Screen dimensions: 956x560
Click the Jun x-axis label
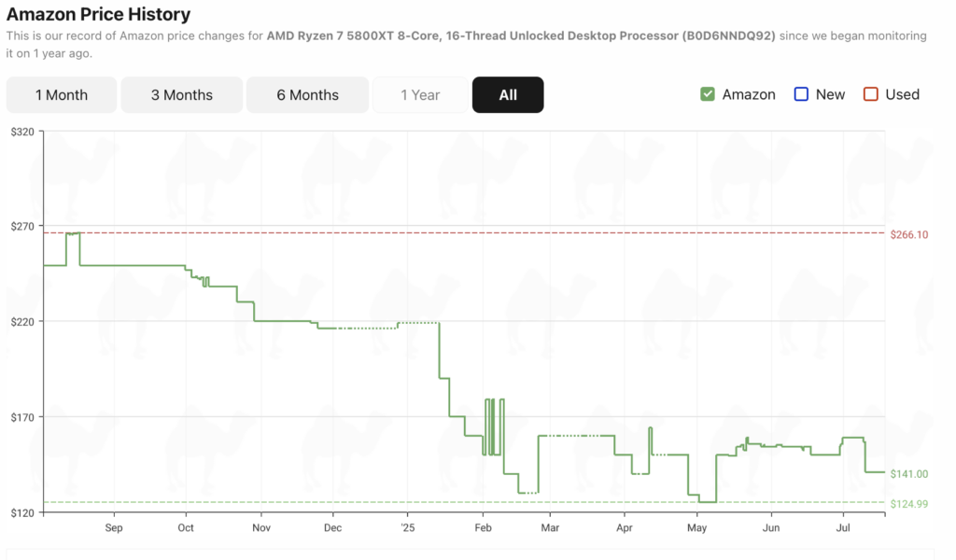[x=771, y=527]
